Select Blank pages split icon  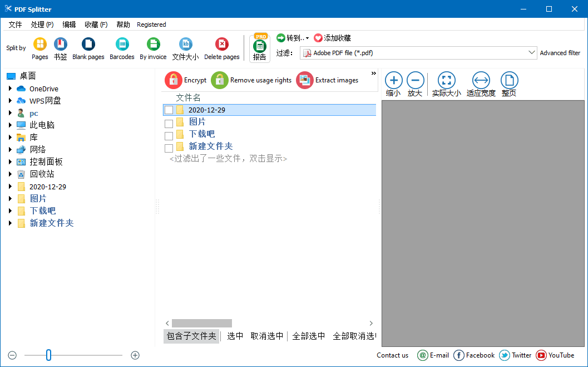coord(88,45)
